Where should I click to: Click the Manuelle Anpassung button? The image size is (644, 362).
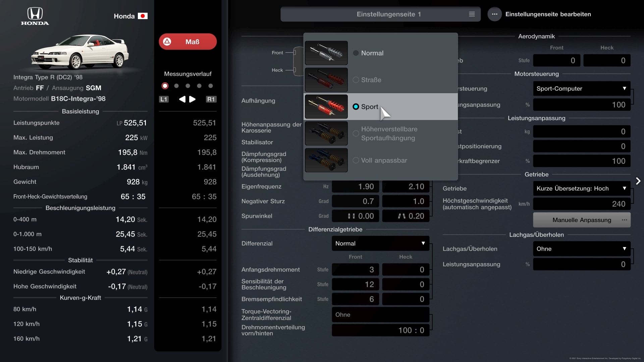(x=582, y=219)
